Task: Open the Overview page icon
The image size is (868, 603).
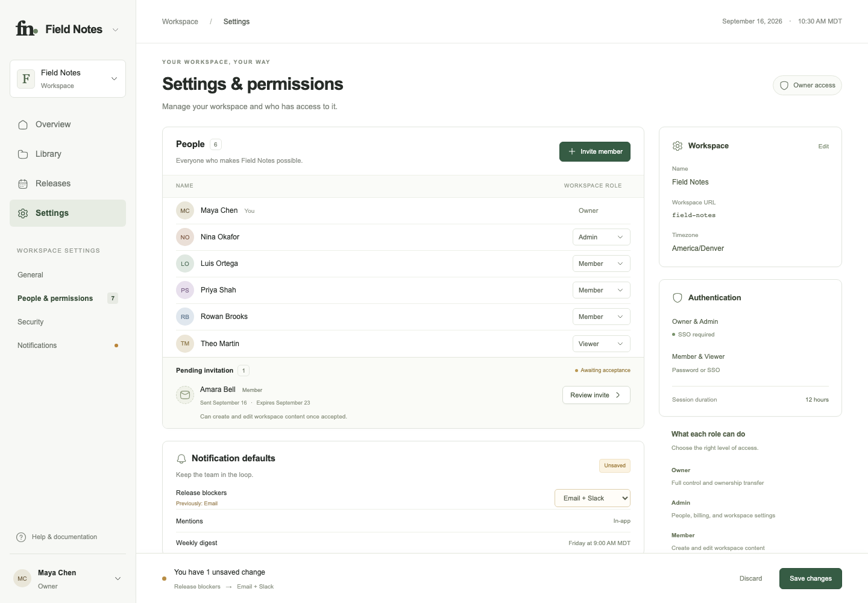Action: [23, 125]
